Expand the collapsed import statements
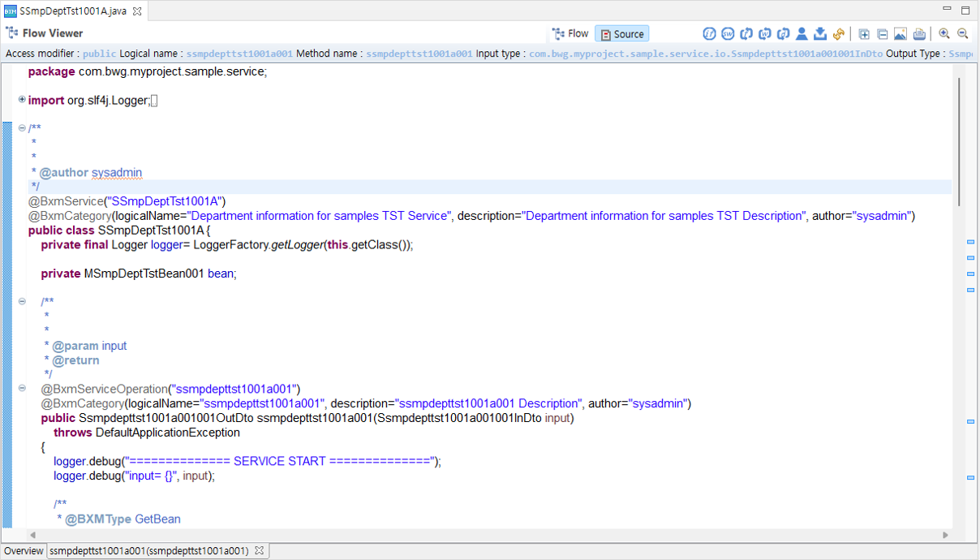Image resolution: width=980 pixels, height=560 pixels. [22, 100]
